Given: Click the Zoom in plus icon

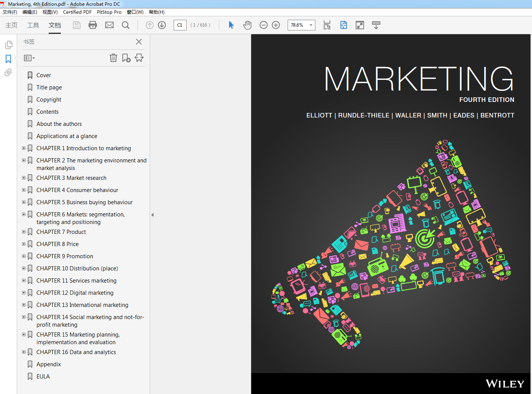Looking at the screenshot, I should tap(276, 25).
